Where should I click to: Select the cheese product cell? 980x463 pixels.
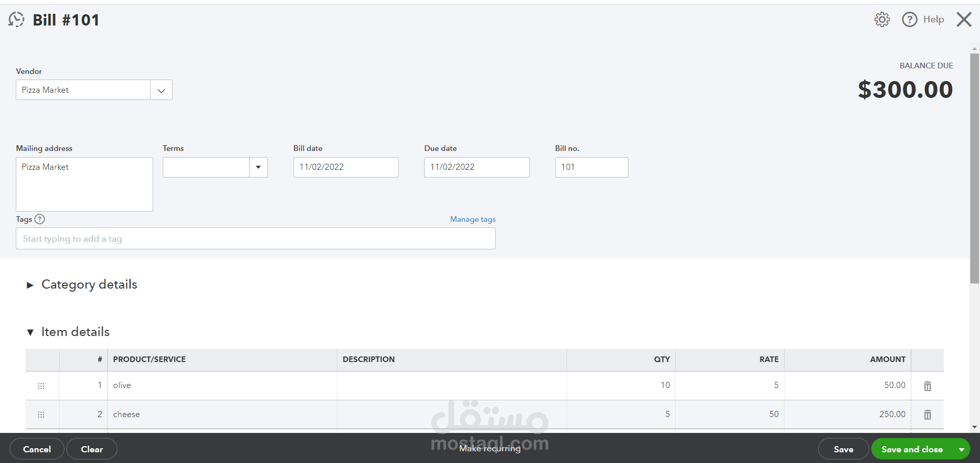pyautogui.click(x=223, y=415)
